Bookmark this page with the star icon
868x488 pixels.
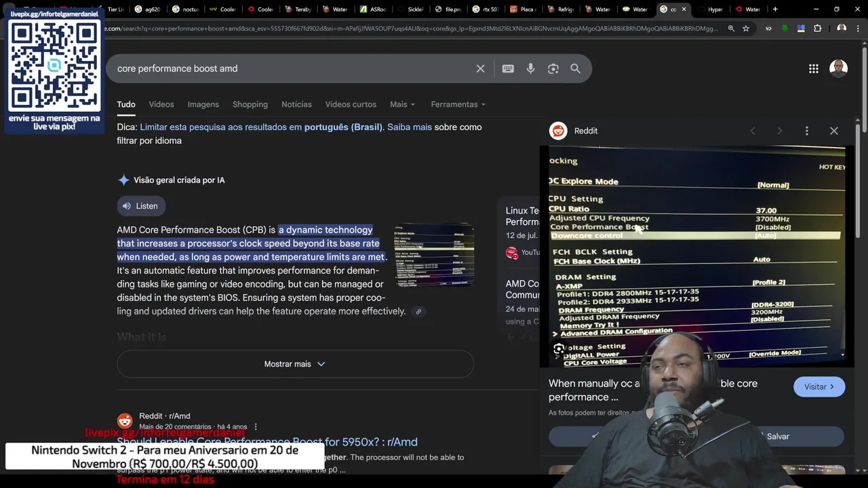tap(746, 28)
